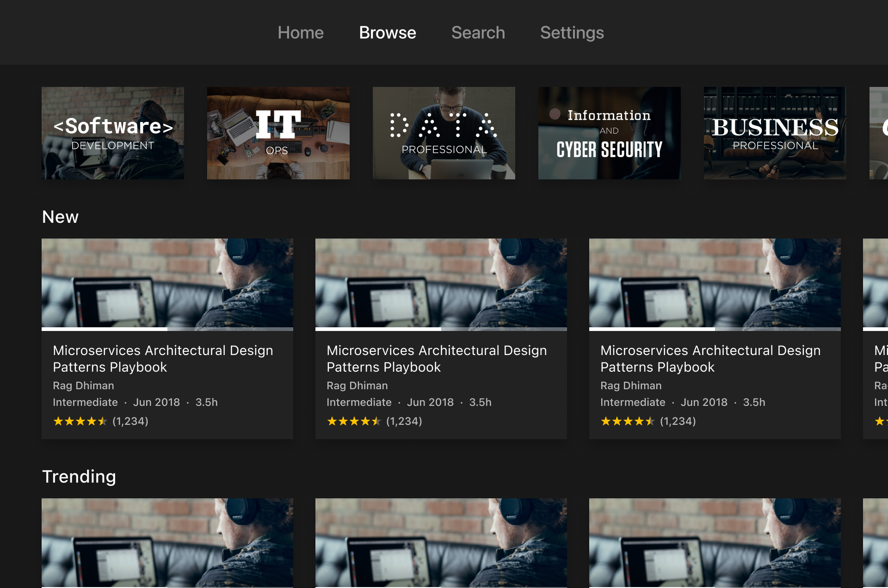
Task: Open third Trending course thumbnail
Action: tap(715, 543)
